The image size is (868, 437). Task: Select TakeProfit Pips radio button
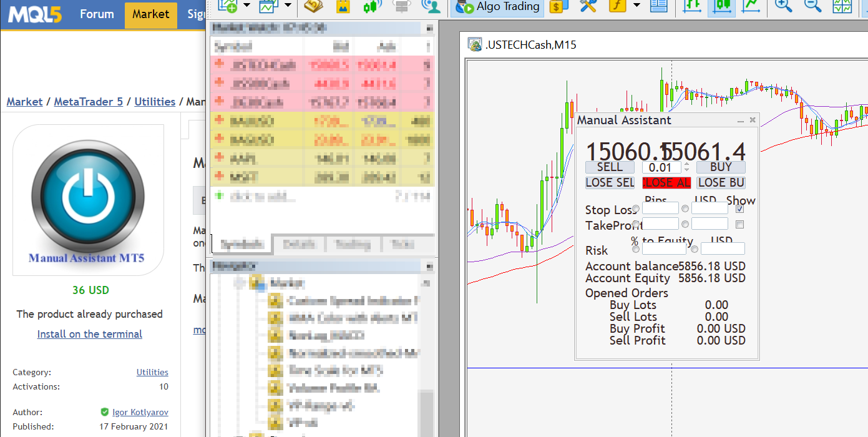tap(636, 224)
